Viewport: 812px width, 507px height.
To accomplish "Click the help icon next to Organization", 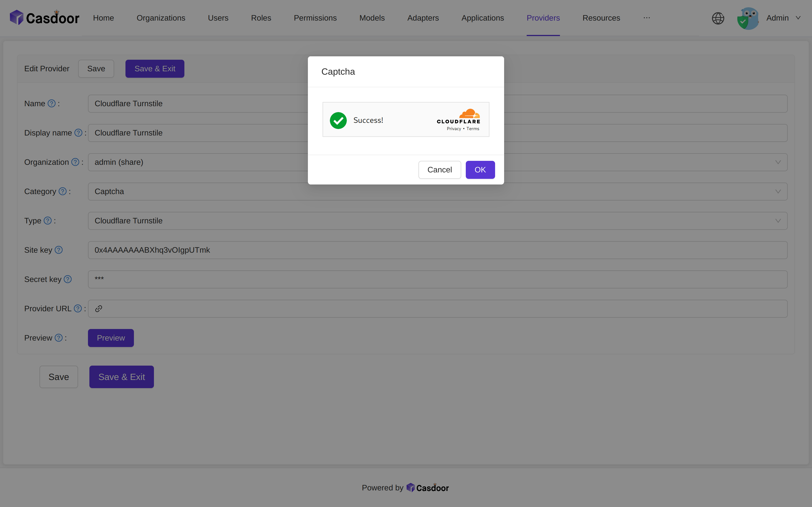I will click(x=75, y=162).
